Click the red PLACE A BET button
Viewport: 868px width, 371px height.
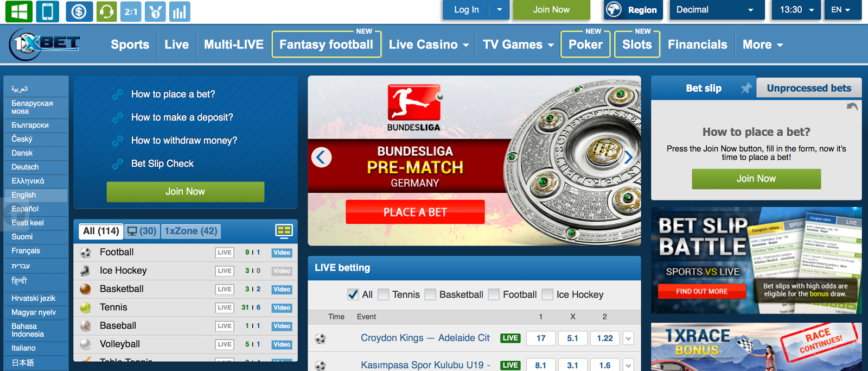[x=415, y=212]
